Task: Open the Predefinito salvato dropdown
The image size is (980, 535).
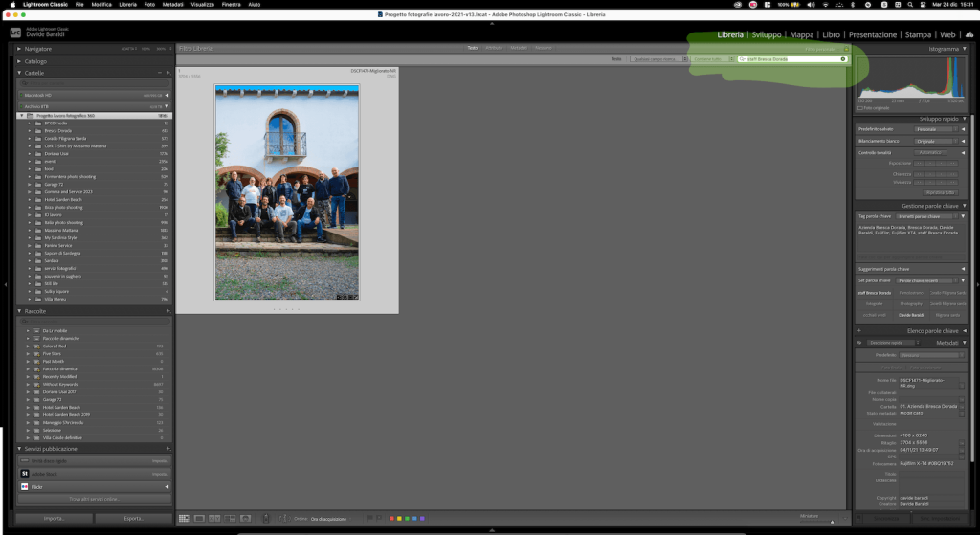Action: [936, 129]
